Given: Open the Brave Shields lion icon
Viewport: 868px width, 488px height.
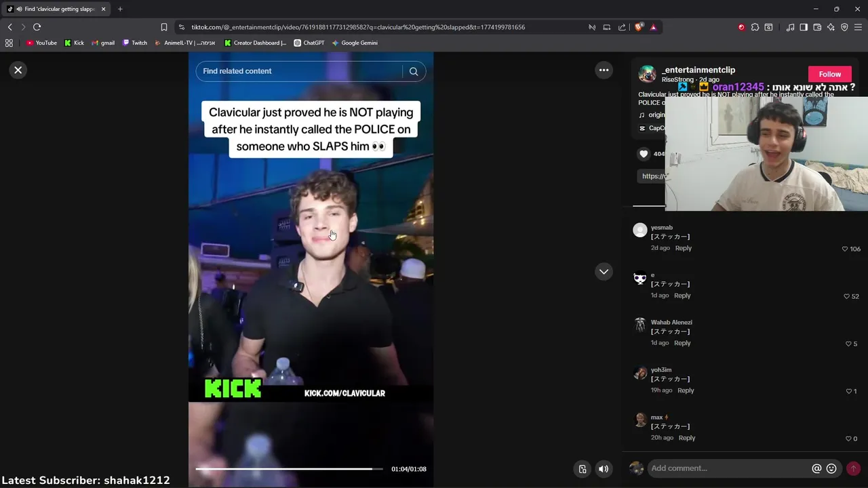Looking at the screenshot, I should tap(639, 27).
